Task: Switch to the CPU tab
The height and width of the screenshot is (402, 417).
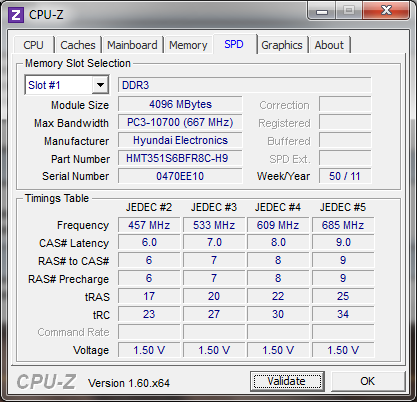Action: pyautogui.click(x=33, y=45)
